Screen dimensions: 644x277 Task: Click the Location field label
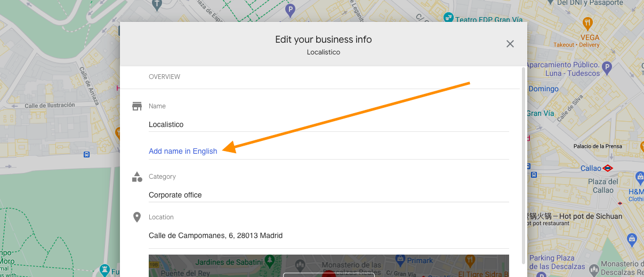(161, 217)
